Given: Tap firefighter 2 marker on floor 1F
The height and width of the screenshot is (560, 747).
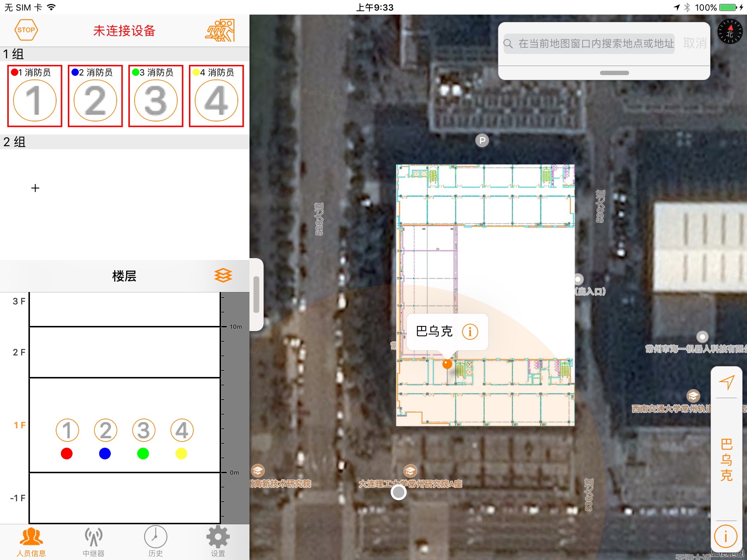Looking at the screenshot, I should click(105, 430).
